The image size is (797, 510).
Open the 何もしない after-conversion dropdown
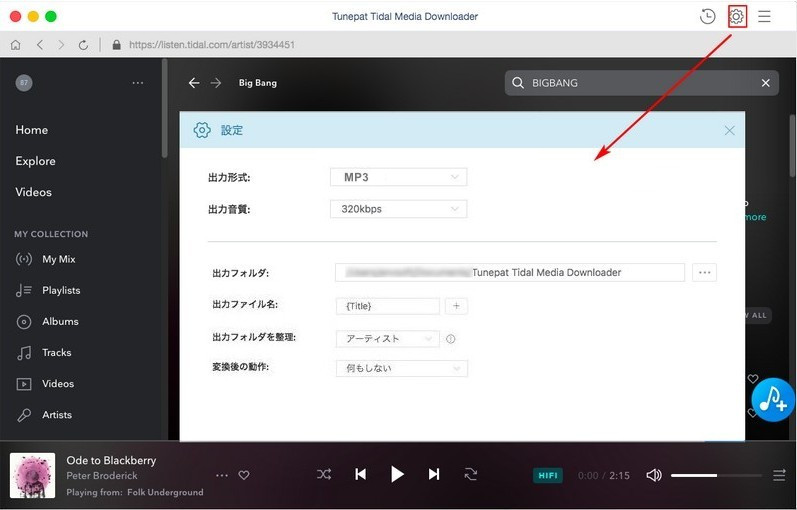pos(402,368)
